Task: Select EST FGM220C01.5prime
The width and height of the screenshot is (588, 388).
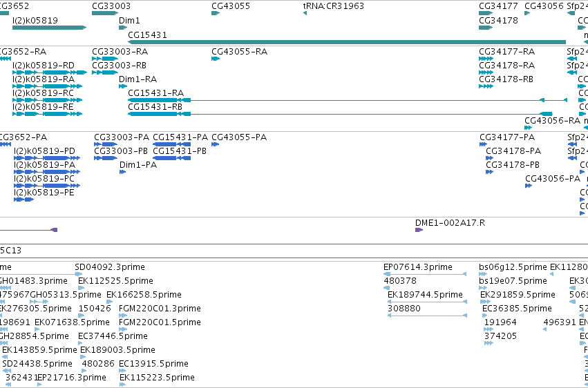Action: click(160, 322)
